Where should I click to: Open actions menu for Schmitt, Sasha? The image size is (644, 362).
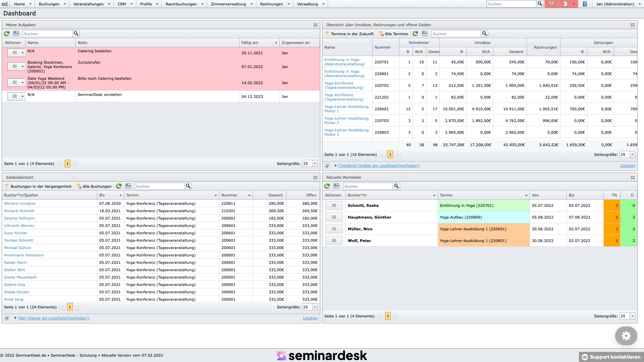coord(334,205)
